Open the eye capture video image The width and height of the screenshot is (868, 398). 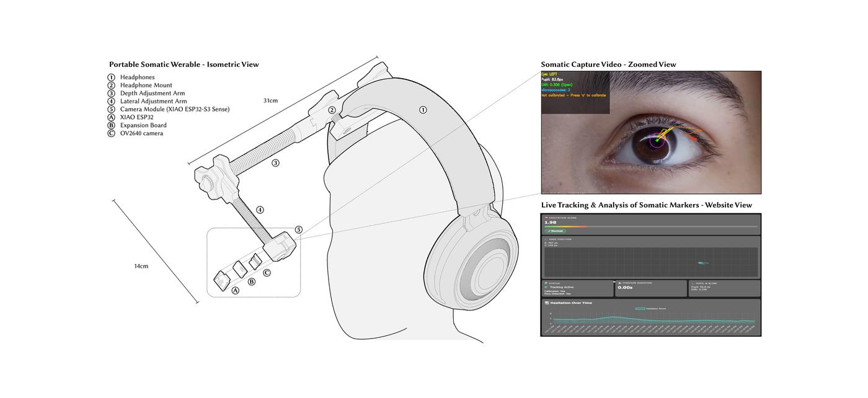coord(651,133)
